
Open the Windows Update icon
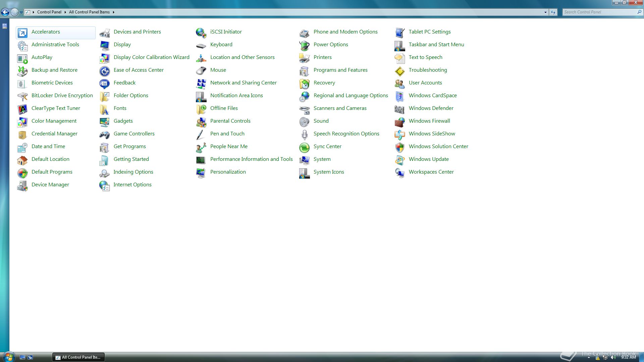pos(400,160)
